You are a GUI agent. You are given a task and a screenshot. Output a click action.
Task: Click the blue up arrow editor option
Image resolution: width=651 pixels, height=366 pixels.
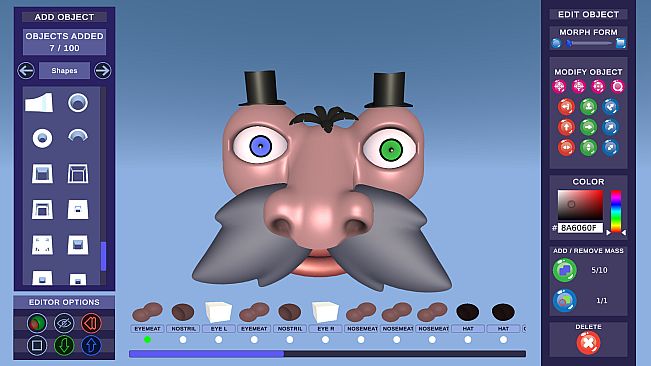tap(91, 345)
